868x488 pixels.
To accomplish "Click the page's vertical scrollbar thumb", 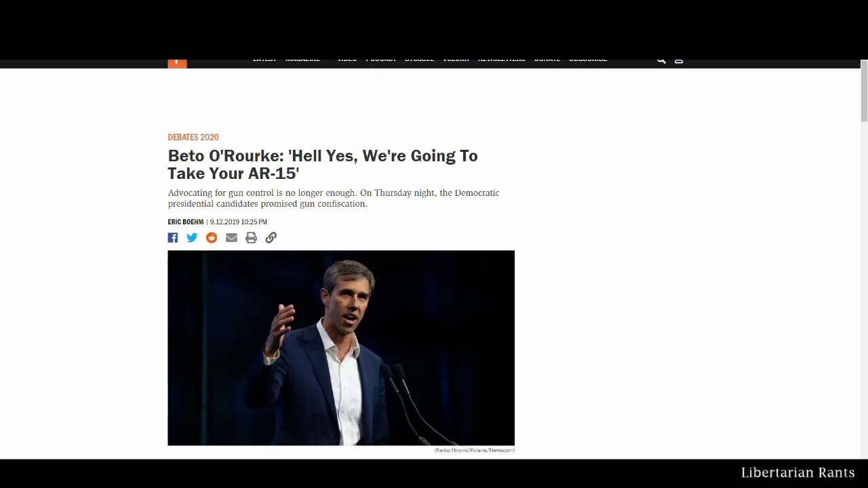I will (x=864, y=91).
